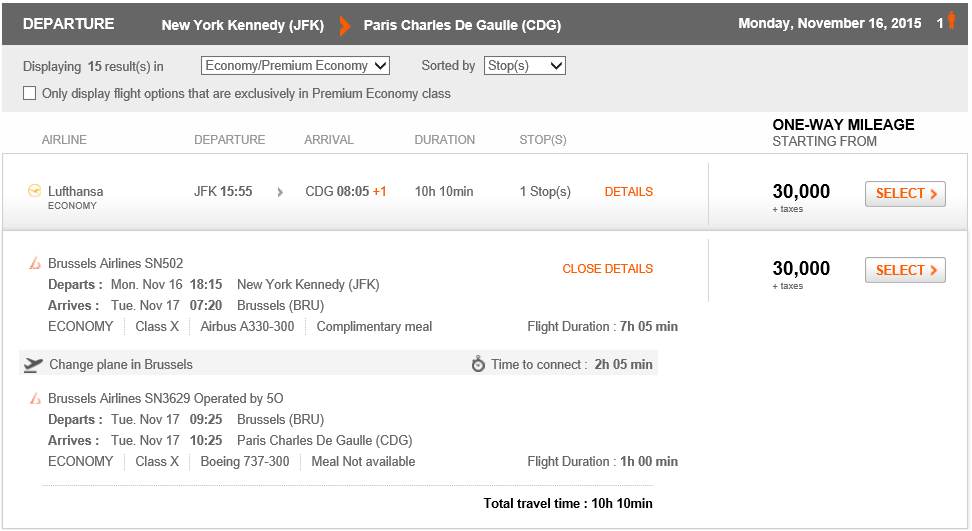Click the Lufthansa flight summary row
Screen dimensions: 972x531
coord(485,193)
